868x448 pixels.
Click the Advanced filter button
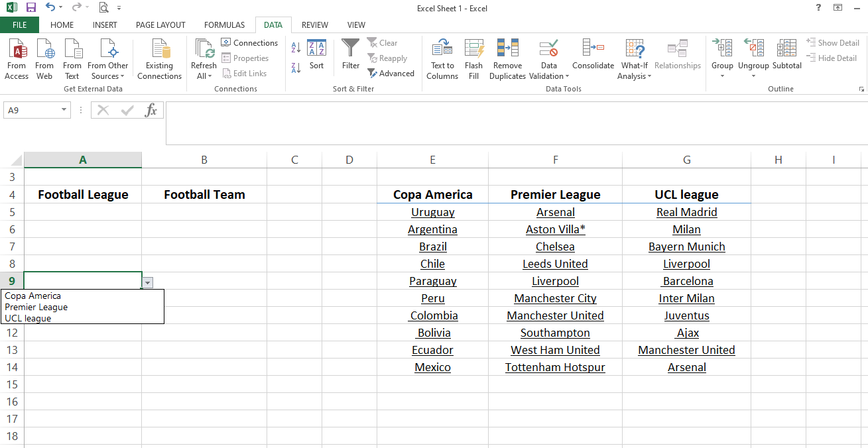point(391,74)
